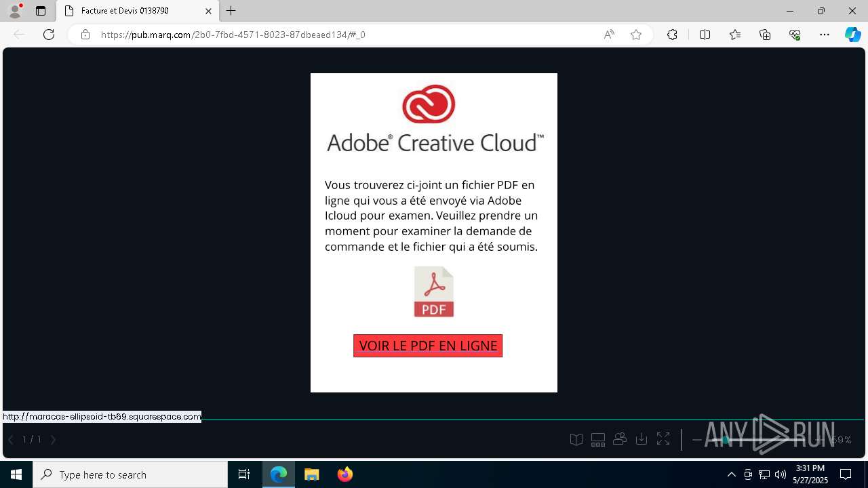Open the Copilot icon in Edge
Image resolution: width=868 pixels, height=488 pixels.
tap(852, 35)
